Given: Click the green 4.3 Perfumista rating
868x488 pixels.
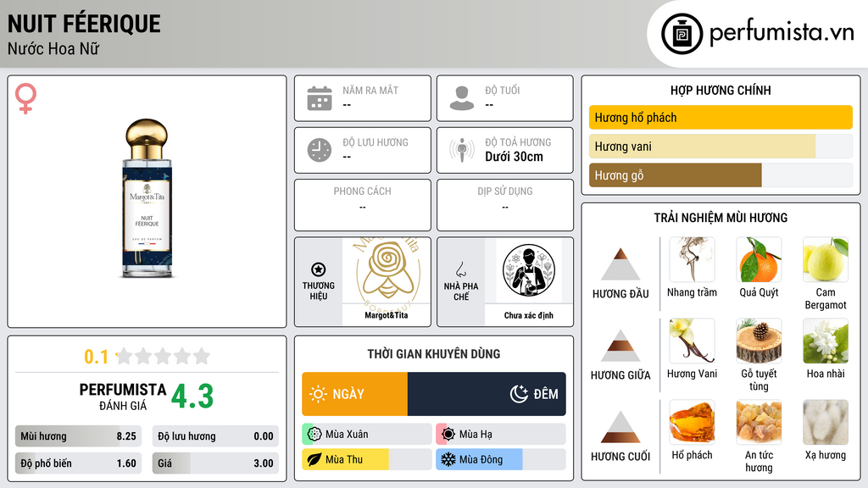Looking at the screenshot, I should click(x=192, y=396).
